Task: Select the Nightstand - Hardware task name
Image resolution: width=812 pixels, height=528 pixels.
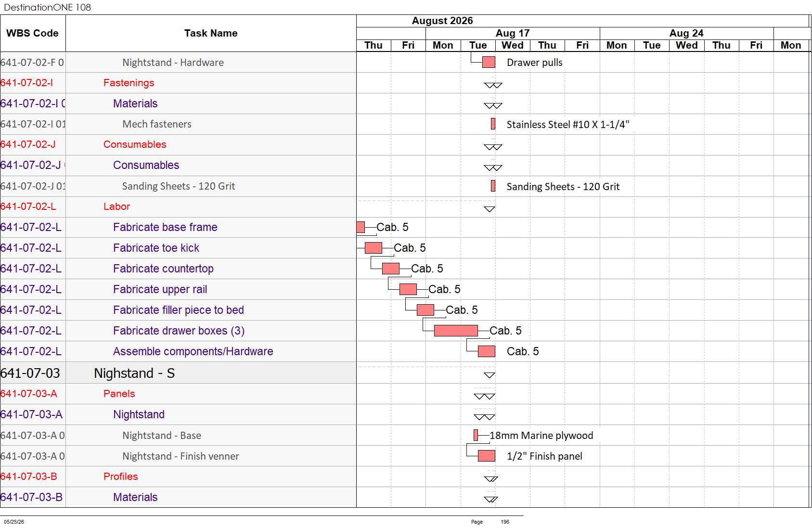Action: point(173,62)
